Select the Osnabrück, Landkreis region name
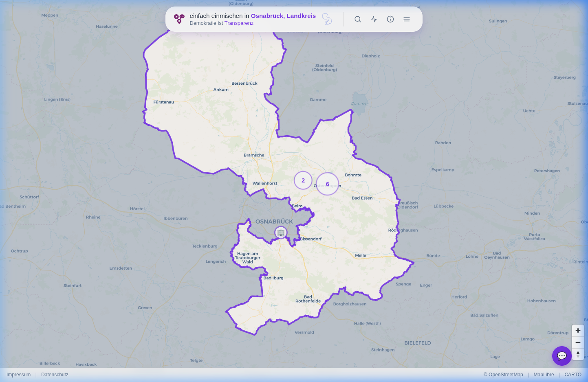Image resolution: width=588 pixels, height=382 pixels. [283, 16]
